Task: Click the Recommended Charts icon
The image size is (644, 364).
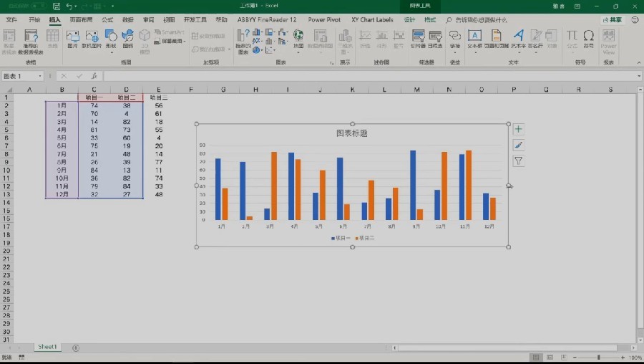Action: (243, 41)
